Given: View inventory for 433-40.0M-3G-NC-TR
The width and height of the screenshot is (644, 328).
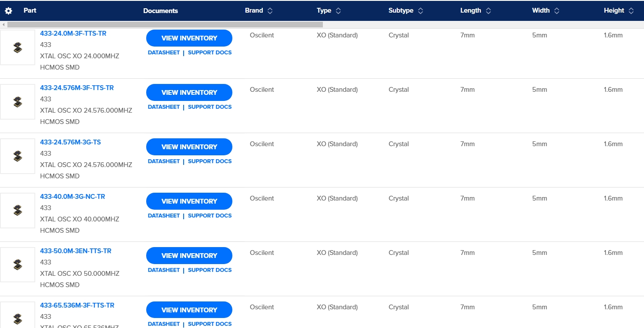Looking at the screenshot, I should click(189, 201).
